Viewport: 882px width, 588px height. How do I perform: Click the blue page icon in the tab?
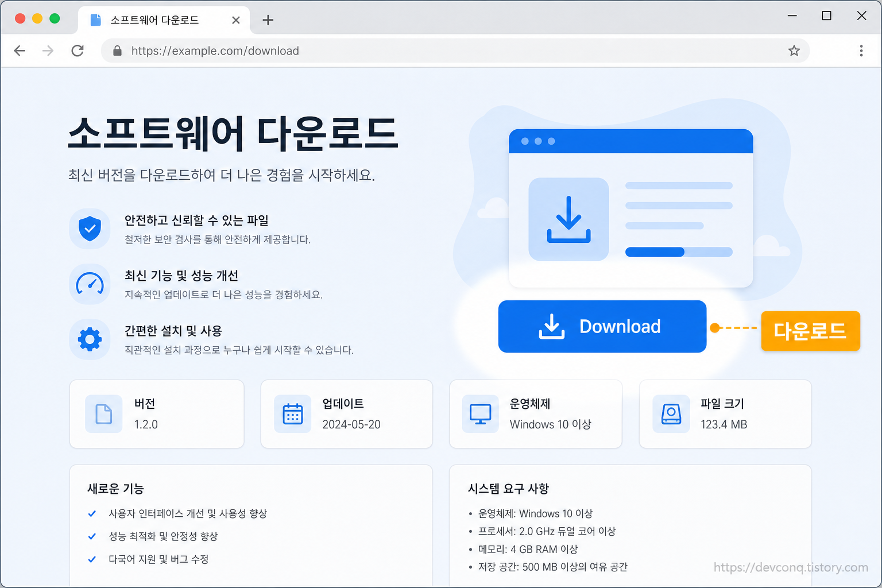click(x=96, y=20)
